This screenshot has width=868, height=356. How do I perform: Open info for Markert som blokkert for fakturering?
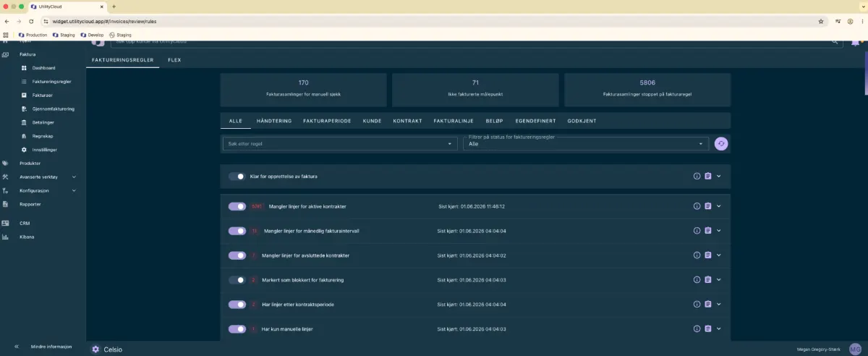point(697,280)
